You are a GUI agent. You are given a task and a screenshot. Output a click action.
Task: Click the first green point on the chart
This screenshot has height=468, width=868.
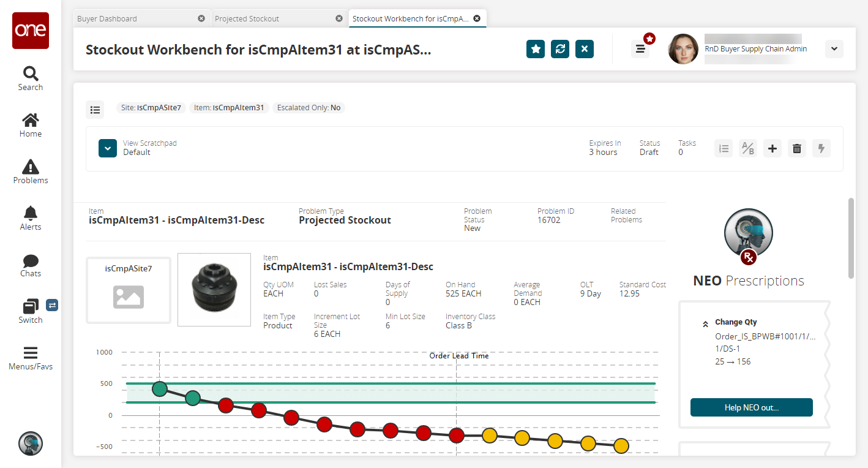coord(160,389)
